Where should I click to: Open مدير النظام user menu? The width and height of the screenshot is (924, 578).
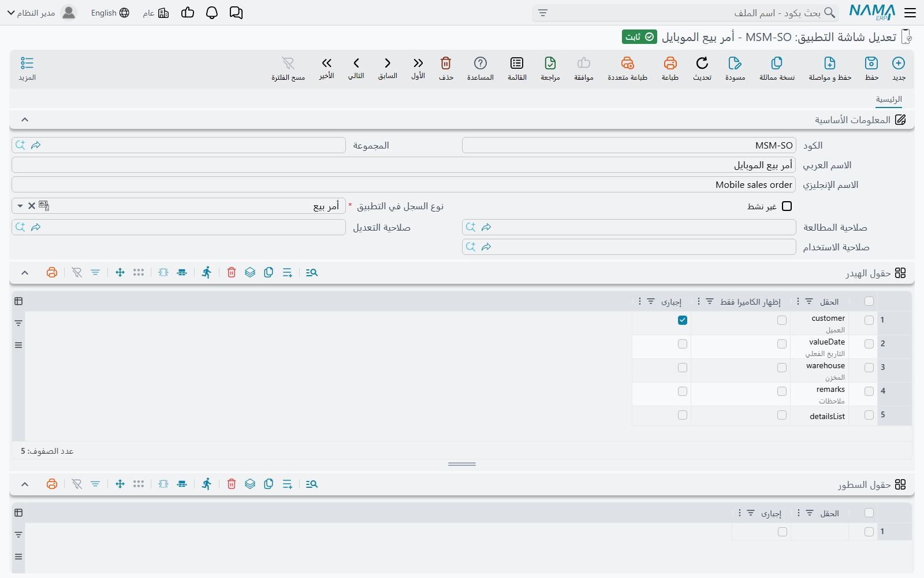(42, 13)
